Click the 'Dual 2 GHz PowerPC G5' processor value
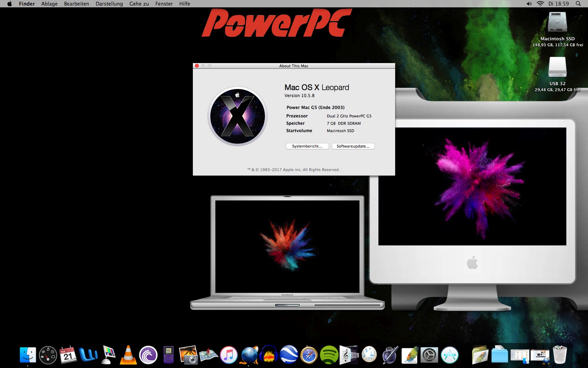 click(x=349, y=116)
